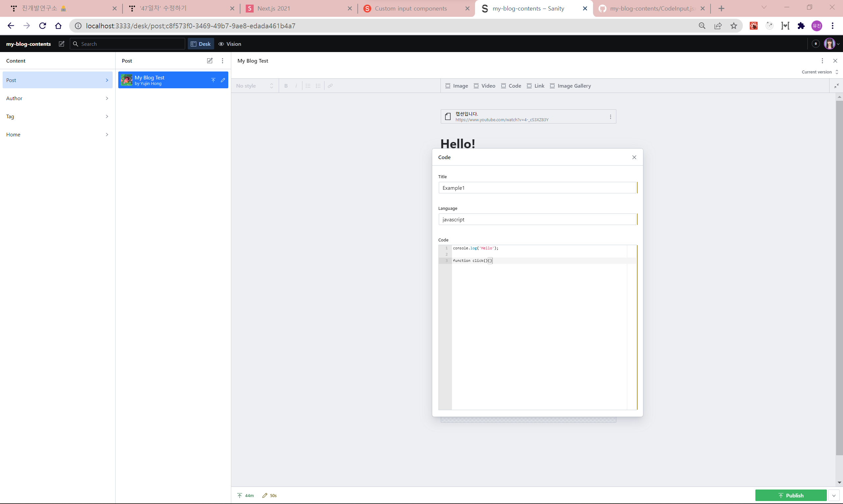843x504 pixels.
Task: Toggle bulleted list formatting
Action: 308,86
